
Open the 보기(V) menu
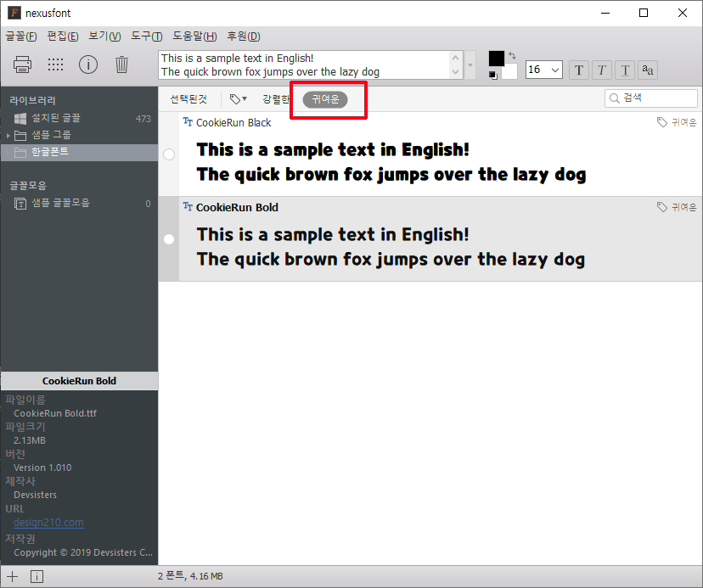(x=104, y=36)
